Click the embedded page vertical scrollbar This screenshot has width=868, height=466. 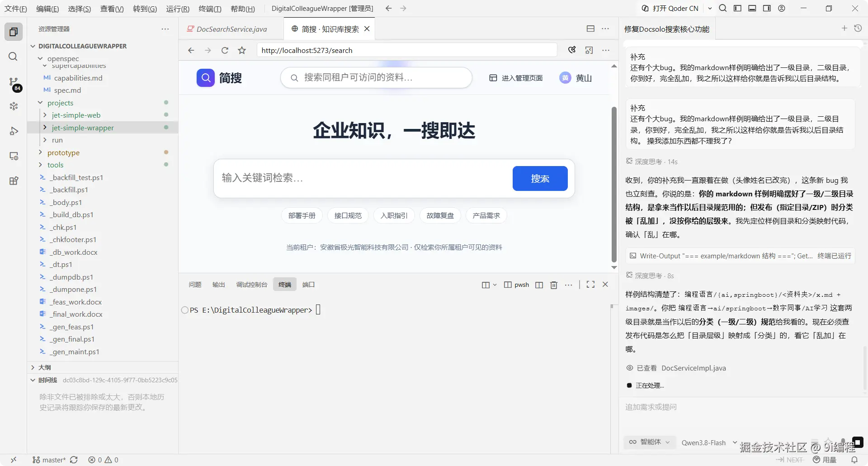coord(614,185)
